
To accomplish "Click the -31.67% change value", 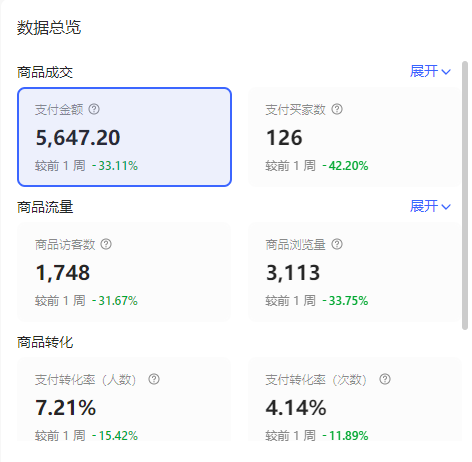I will 115,301.
